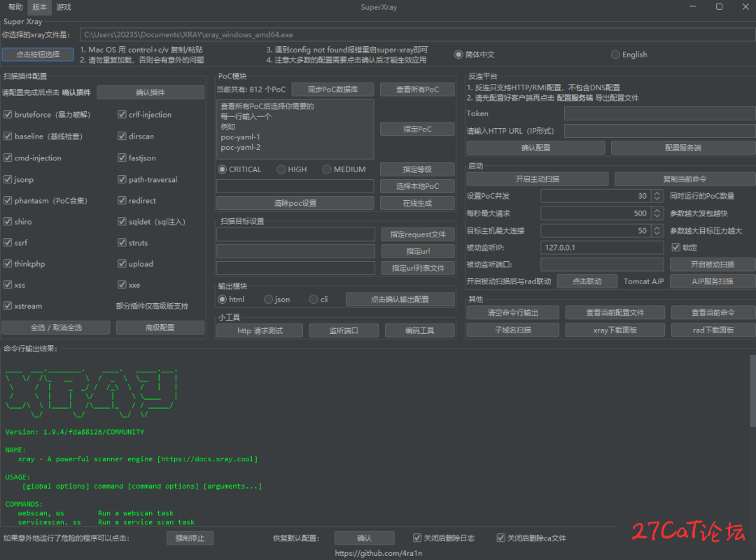Toggle the cmd-injection checkbox
This screenshot has height=560, width=756.
point(8,157)
